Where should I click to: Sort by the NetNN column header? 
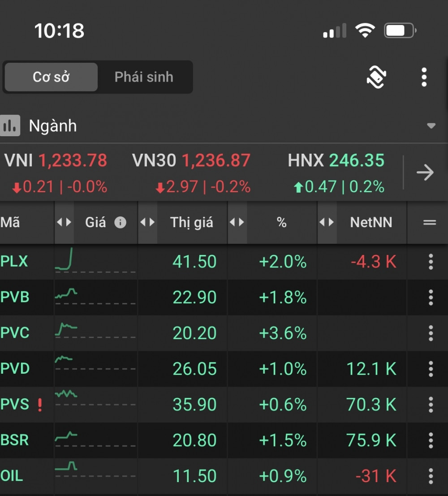coord(371,222)
